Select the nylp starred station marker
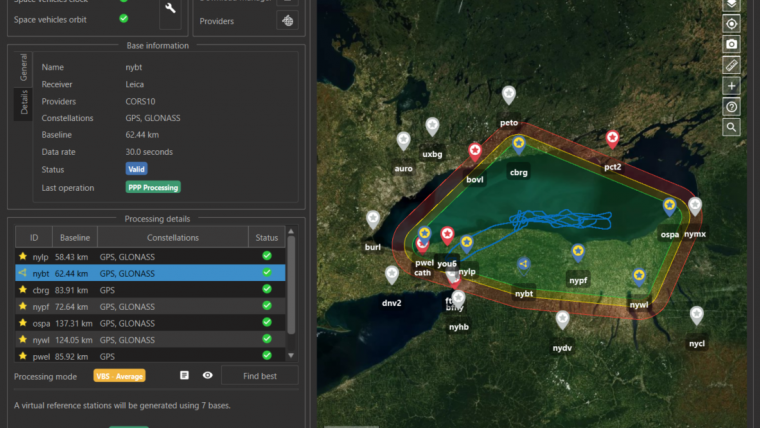The height and width of the screenshot is (428, 760). tap(467, 243)
